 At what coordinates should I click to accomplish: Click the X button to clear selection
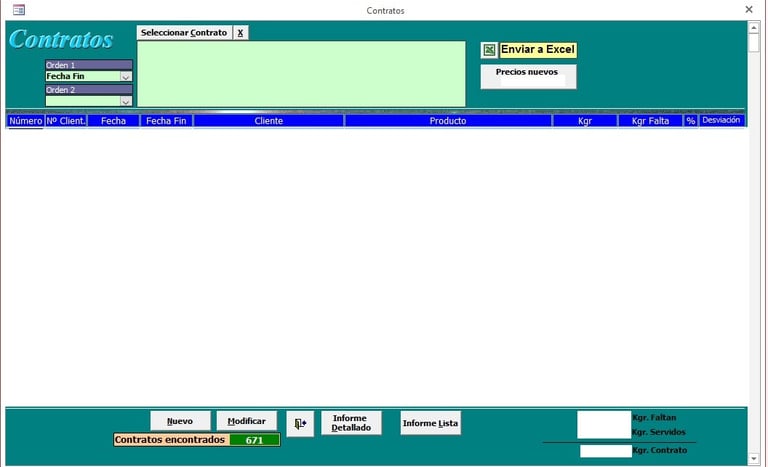(240, 33)
